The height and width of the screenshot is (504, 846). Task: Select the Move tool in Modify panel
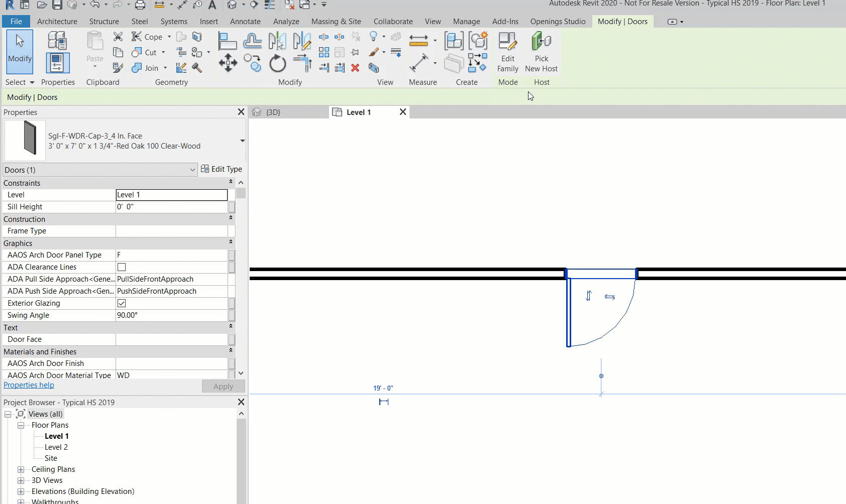point(228,64)
